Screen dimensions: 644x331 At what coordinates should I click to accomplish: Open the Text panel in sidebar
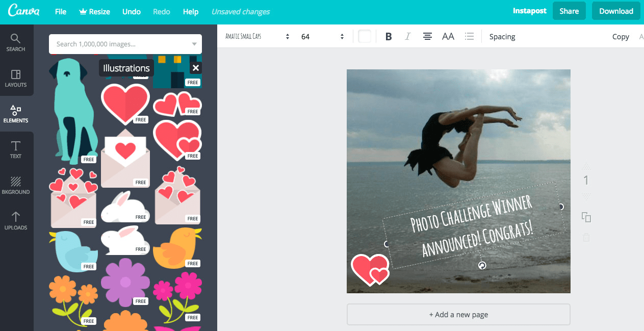coord(16,149)
